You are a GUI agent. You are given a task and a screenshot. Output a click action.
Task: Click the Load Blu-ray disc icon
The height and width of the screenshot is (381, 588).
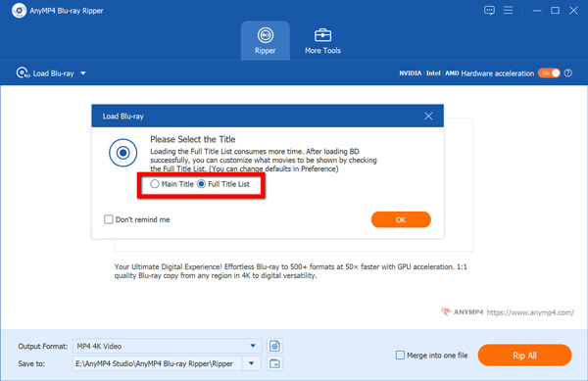23,72
